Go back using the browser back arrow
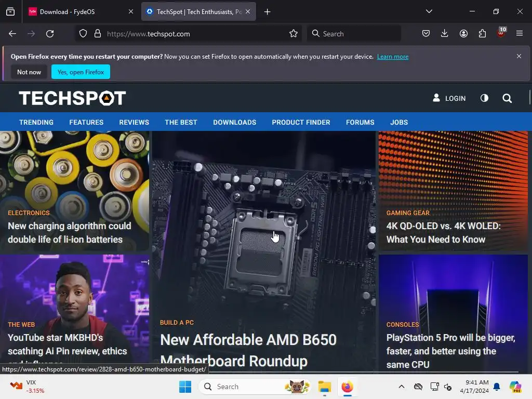 12,34
